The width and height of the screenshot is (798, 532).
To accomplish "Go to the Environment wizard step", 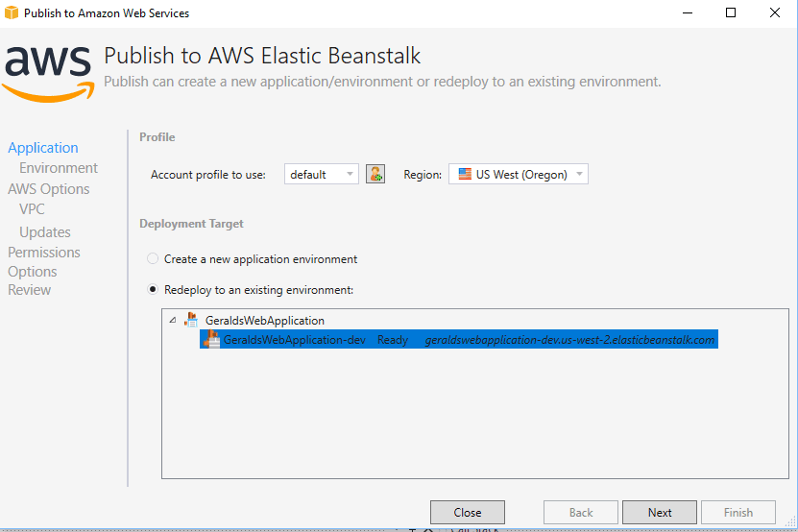I will pyautogui.click(x=59, y=168).
